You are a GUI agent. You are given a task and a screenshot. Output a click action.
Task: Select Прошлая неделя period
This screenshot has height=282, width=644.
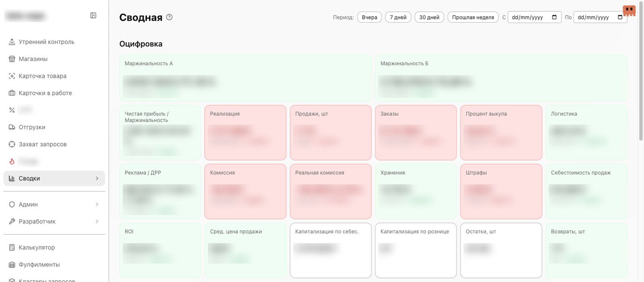tap(473, 17)
